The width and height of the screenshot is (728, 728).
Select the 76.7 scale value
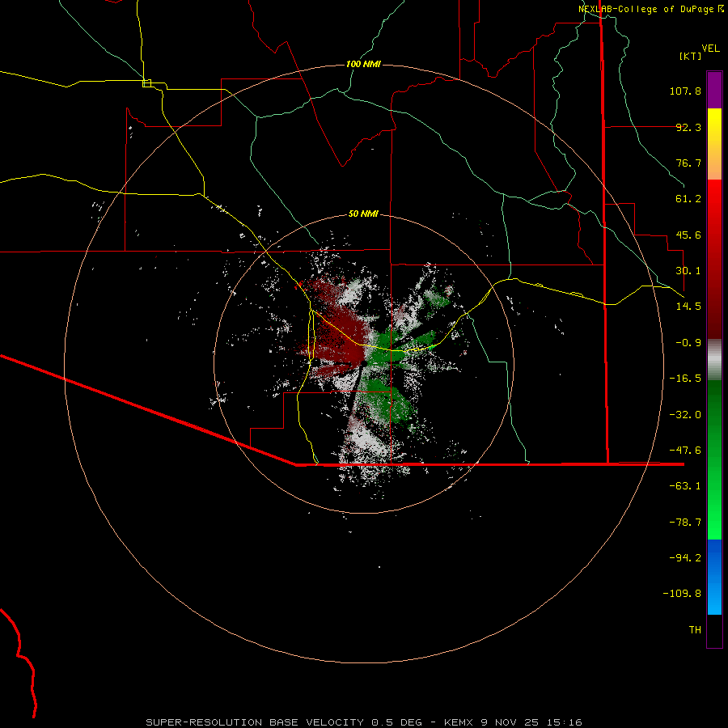(x=688, y=163)
